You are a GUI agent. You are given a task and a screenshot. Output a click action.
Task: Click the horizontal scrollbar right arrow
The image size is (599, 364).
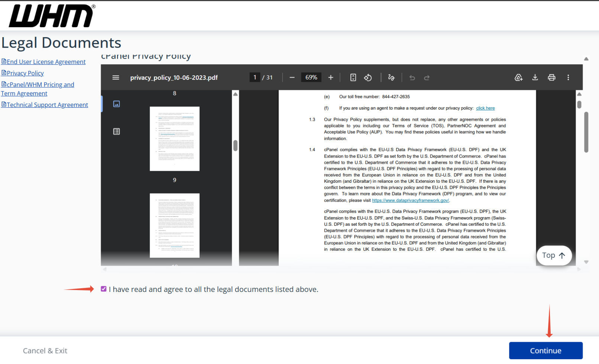point(579,269)
